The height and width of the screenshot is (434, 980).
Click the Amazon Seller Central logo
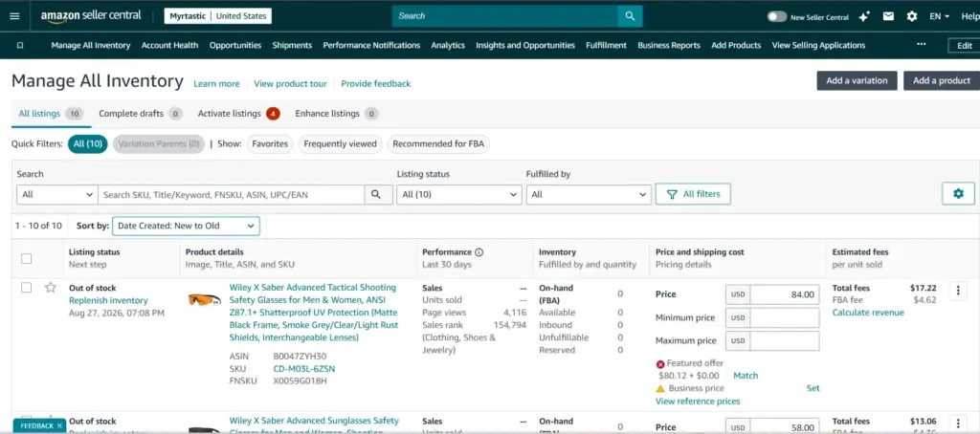pyautogui.click(x=91, y=16)
